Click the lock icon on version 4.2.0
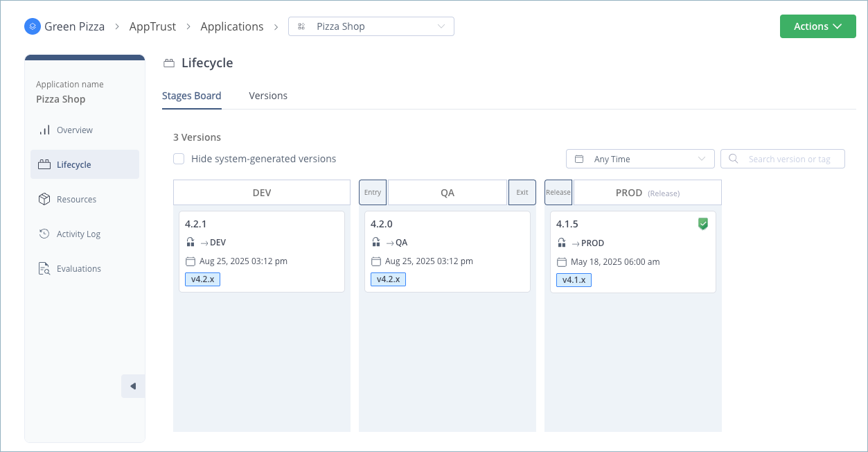Viewport: 868px width, 452px height. 376,243
